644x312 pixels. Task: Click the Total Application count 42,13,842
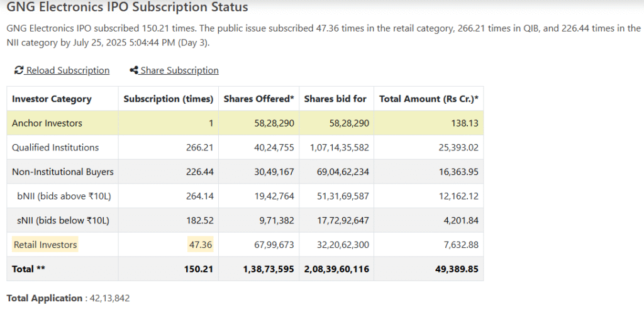pyautogui.click(x=109, y=298)
